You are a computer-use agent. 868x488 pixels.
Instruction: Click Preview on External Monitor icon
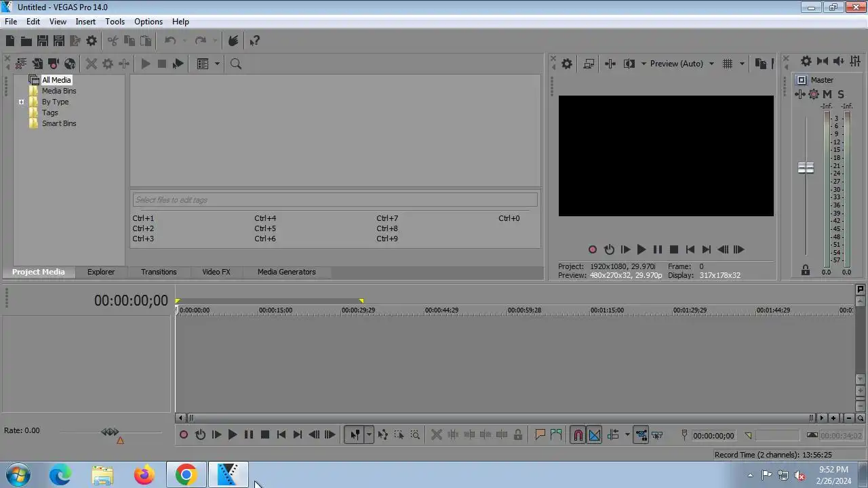coord(589,64)
